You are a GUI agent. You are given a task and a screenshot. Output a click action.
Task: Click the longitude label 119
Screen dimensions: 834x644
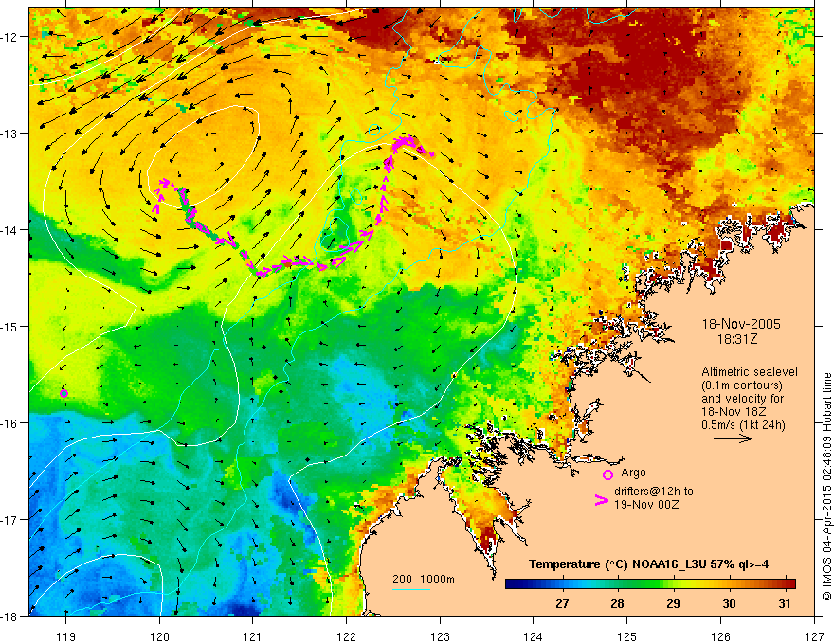pyautogui.click(x=66, y=636)
